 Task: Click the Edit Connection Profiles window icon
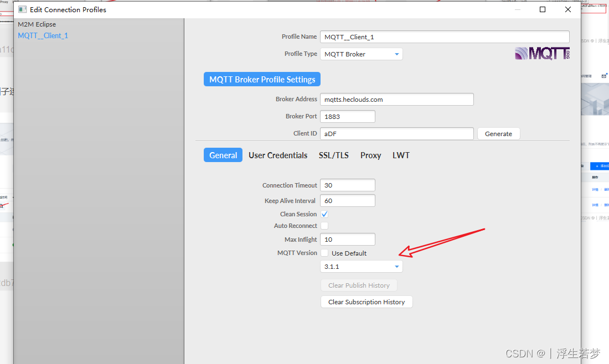coord(23,9)
